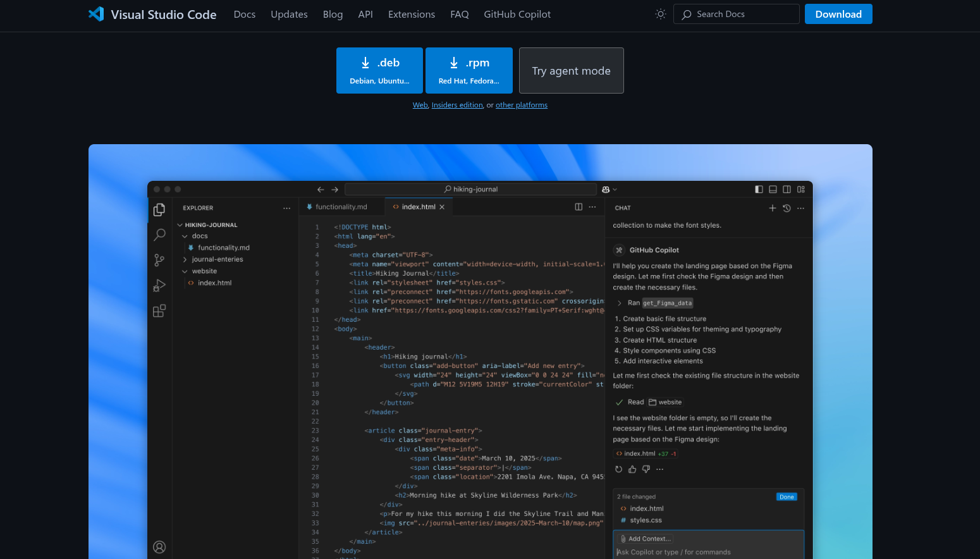
Task: Click the thumbs up icon on chat response
Action: 632,469
